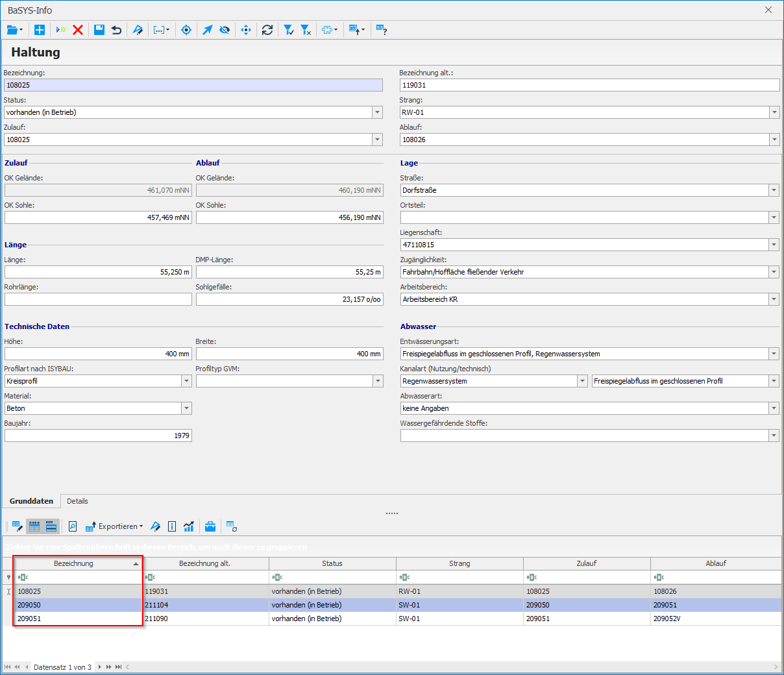The image size is (784, 675).
Task: Switch to the Details tab
Action: (x=77, y=501)
